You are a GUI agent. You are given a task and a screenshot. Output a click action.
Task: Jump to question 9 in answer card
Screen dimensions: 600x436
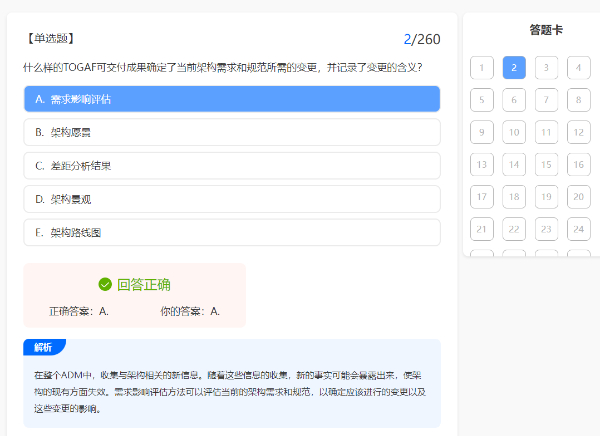coord(482,132)
